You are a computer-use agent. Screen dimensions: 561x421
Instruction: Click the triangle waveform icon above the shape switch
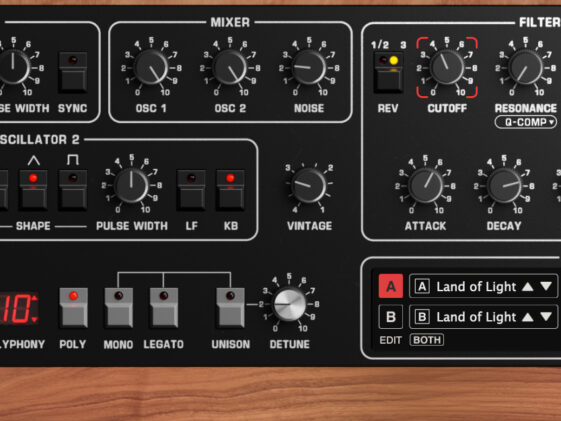34,161
